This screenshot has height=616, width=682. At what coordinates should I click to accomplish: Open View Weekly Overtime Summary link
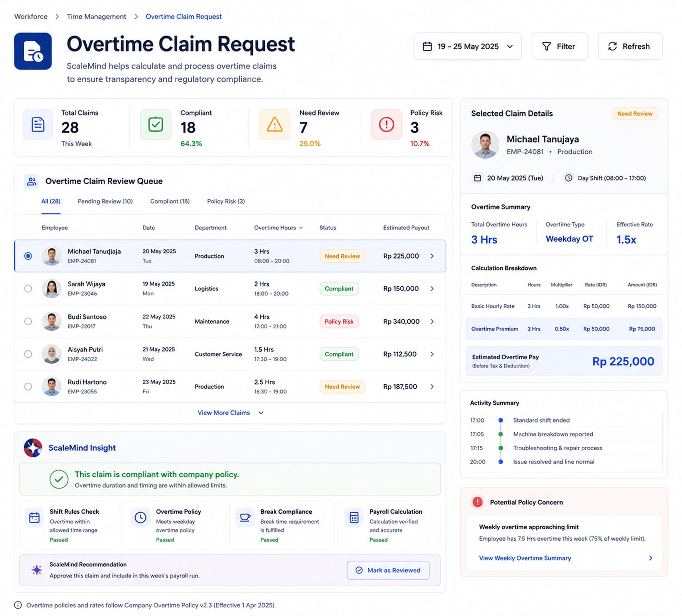pyautogui.click(x=525, y=558)
